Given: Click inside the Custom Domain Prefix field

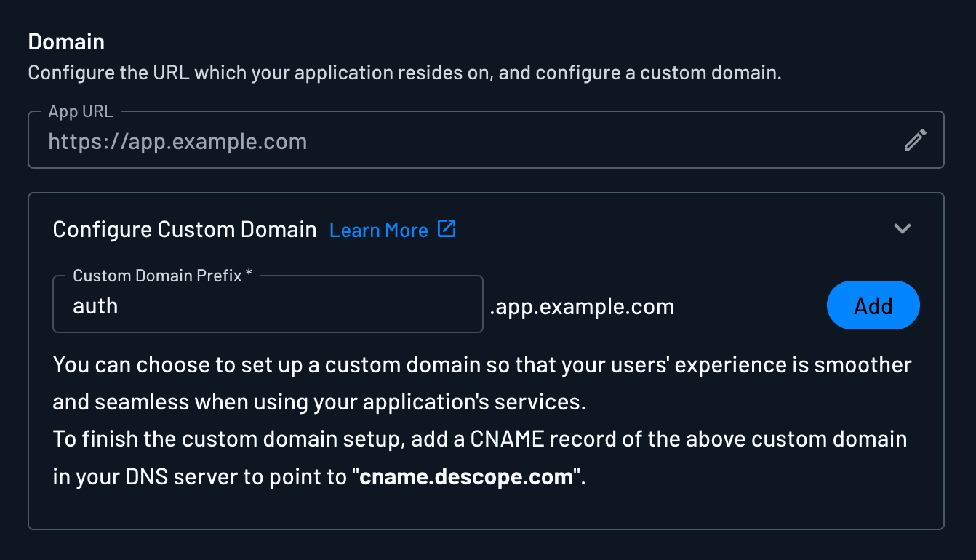Looking at the screenshot, I should click(268, 305).
